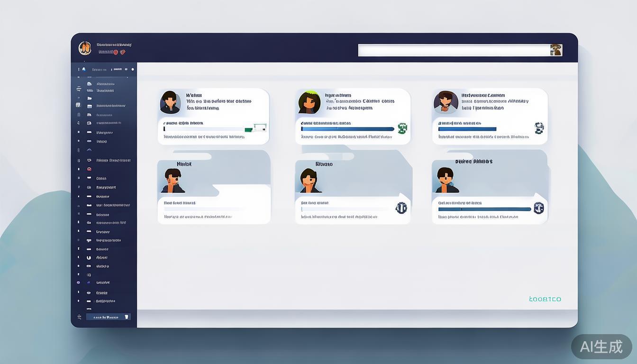This screenshot has width=637, height=364.
Task: Click the red heart icon under the header username
Action: tap(122, 52)
